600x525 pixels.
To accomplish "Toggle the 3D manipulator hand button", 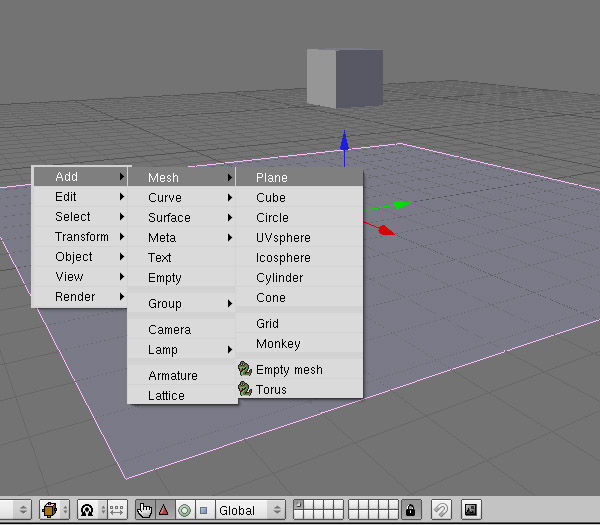I will (x=145, y=510).
